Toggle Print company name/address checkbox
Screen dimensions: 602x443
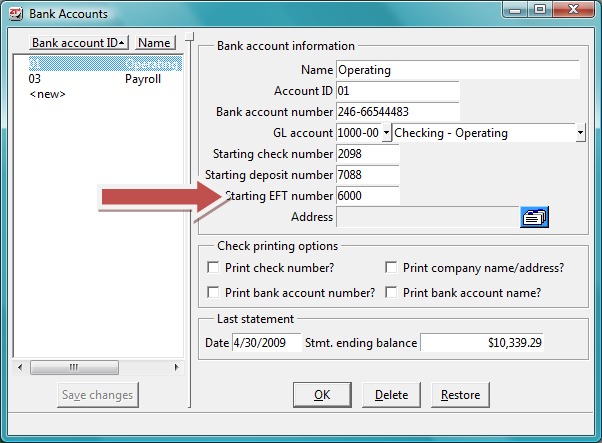point(391,267)
